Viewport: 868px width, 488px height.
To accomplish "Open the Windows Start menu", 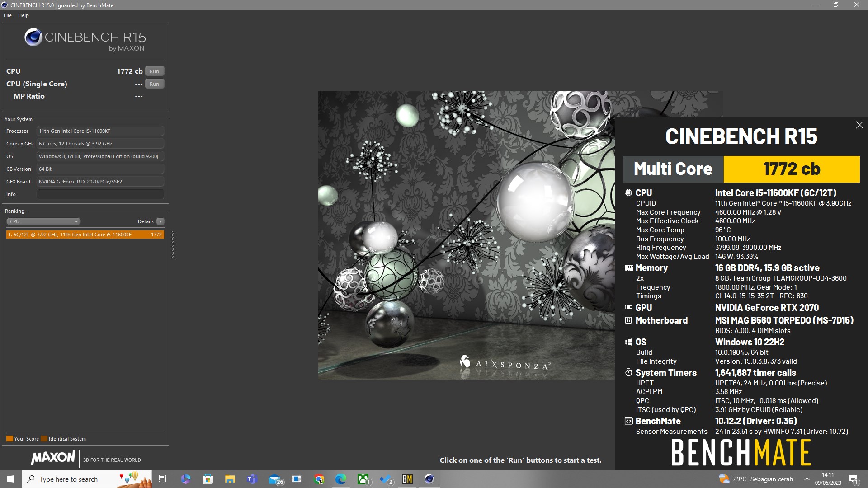I will click(11, 479).
